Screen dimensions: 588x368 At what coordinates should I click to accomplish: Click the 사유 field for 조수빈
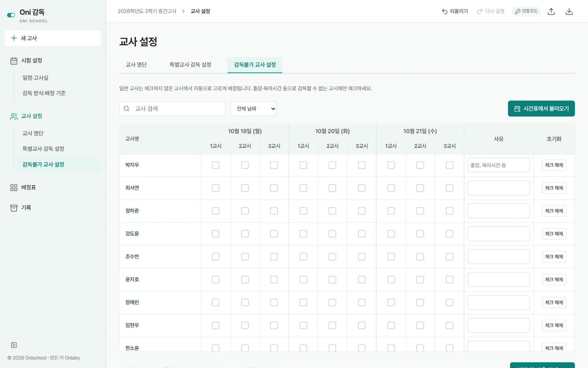coord(498,257)
